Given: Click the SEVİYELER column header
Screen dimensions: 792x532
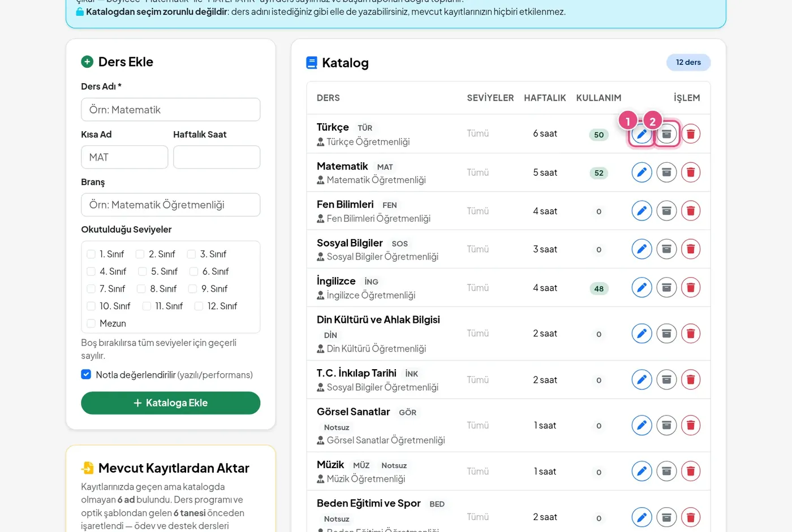Looking at the screenshot, I should click(490, 98).
